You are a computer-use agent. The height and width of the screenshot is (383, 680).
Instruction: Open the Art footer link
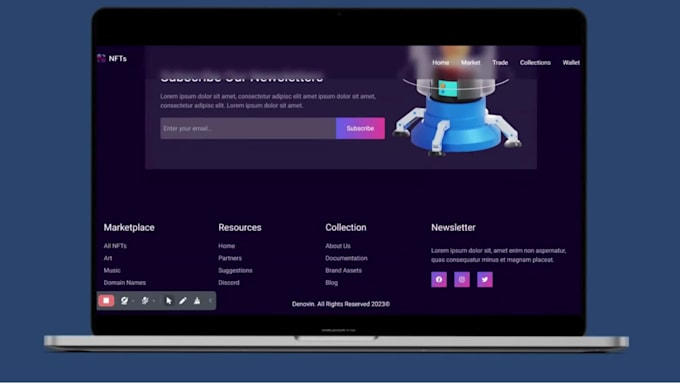click(x=108, y=258)
